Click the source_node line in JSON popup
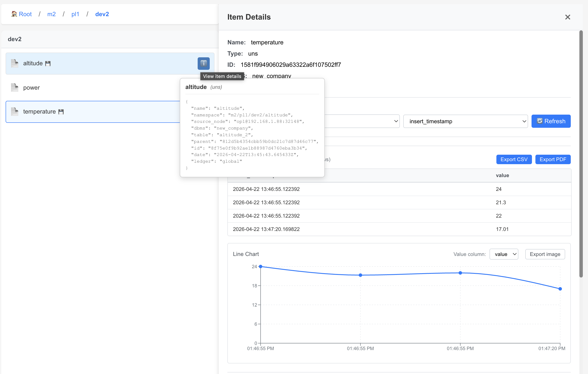The height and width of the screenshot is (374, 588). pyautogui.click(x=248, y=121)
